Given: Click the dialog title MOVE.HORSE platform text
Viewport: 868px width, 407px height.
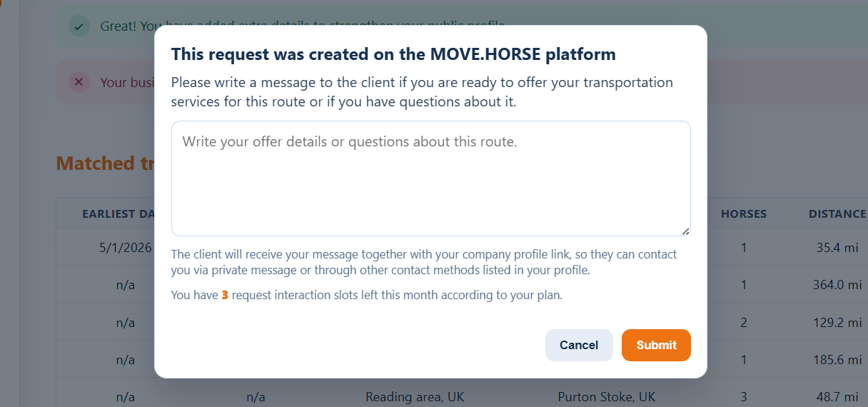Looking at the screenshot, I should 523,54.
